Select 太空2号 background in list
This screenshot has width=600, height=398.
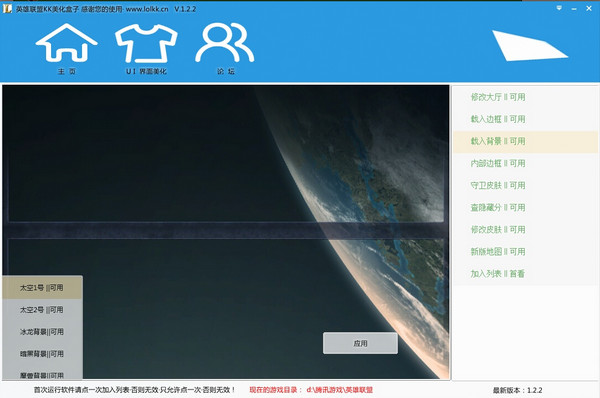42,310
